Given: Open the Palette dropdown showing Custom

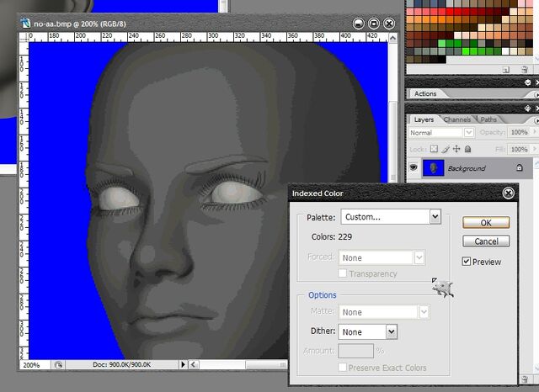Looking at the screenshot, I should [x=391, y=217].
